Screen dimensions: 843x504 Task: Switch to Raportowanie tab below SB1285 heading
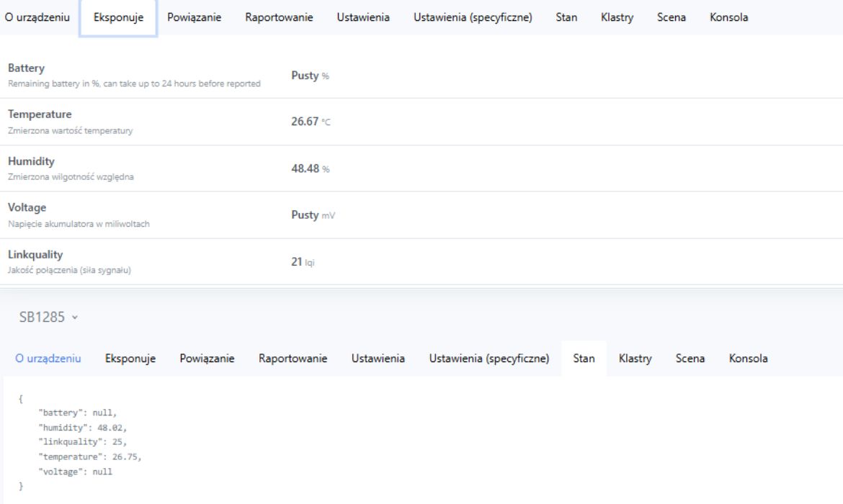coord(293,359)
